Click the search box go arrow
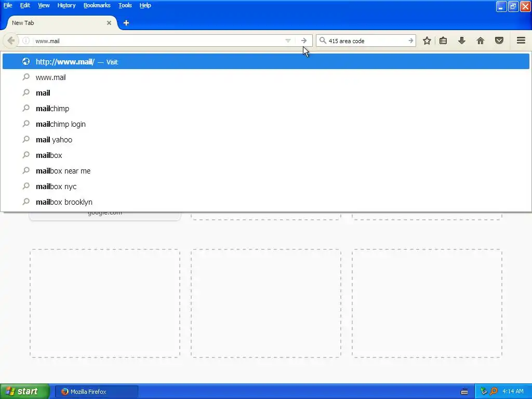The image size is (532, 399). 410,41
